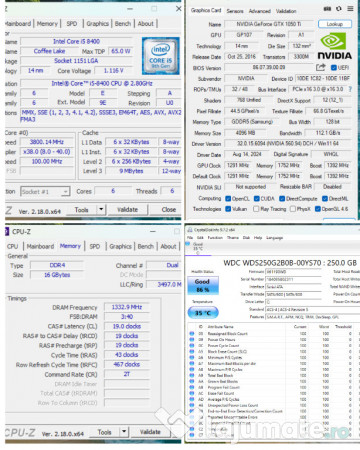This screenshot has width=360, height=450.
Task: Open Tools dropdown arrow in CPU-Z processor window
Action: point(101,210)
